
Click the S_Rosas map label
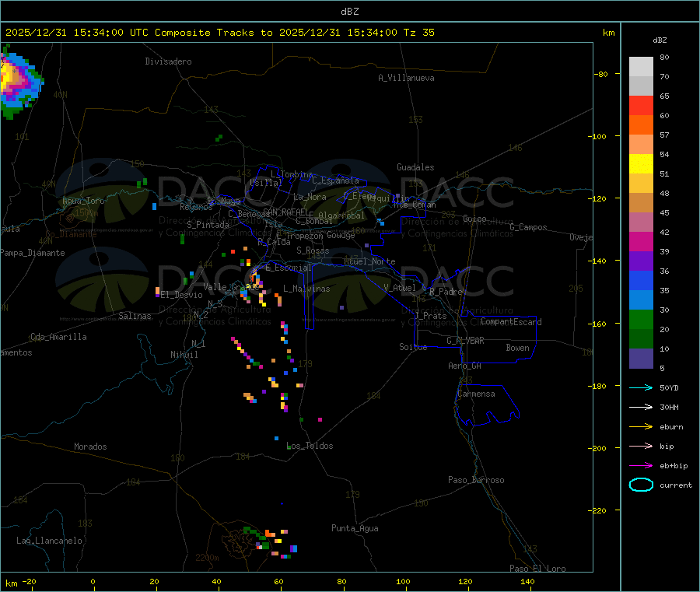(313, 250)
